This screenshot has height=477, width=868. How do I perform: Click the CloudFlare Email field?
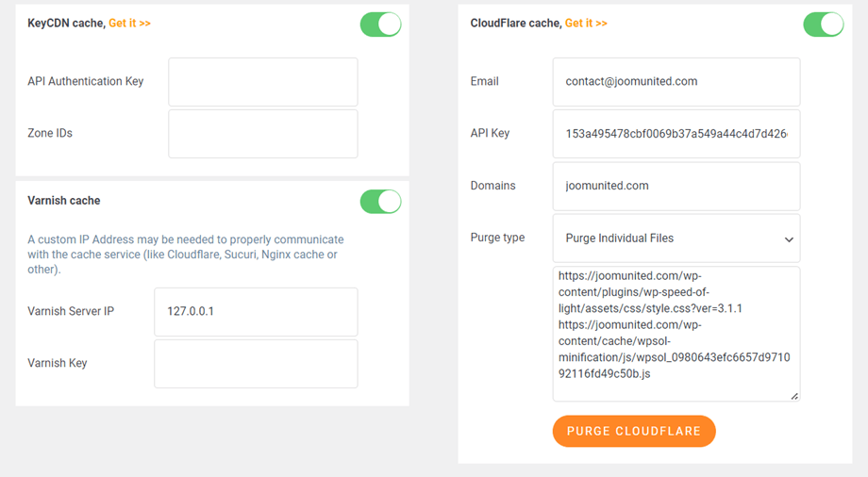pyautogui.click(x=676, y=82)
